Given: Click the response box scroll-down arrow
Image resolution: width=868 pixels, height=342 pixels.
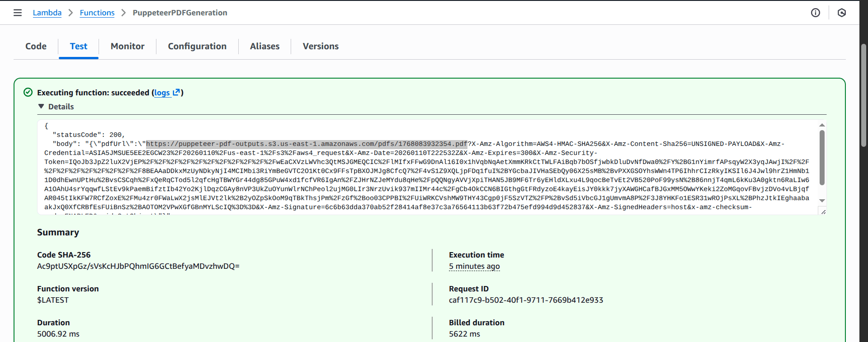Looking at the screenshot, I should point(822,201).
